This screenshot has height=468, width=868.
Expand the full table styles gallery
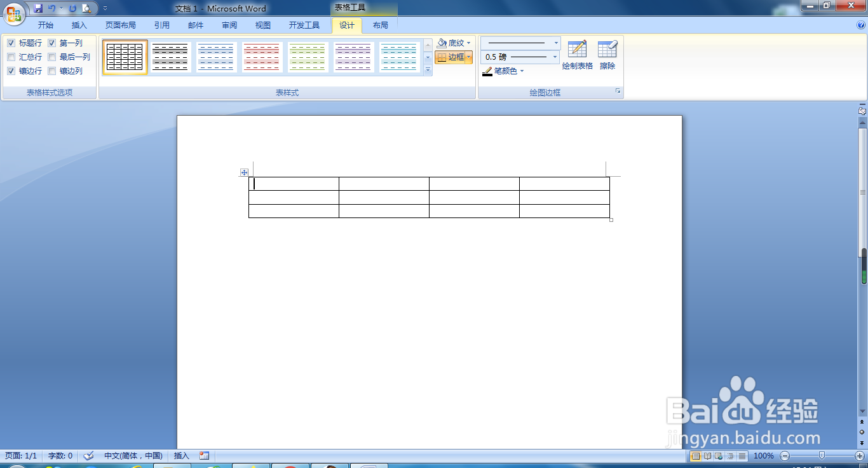click(x=428, y=71)
